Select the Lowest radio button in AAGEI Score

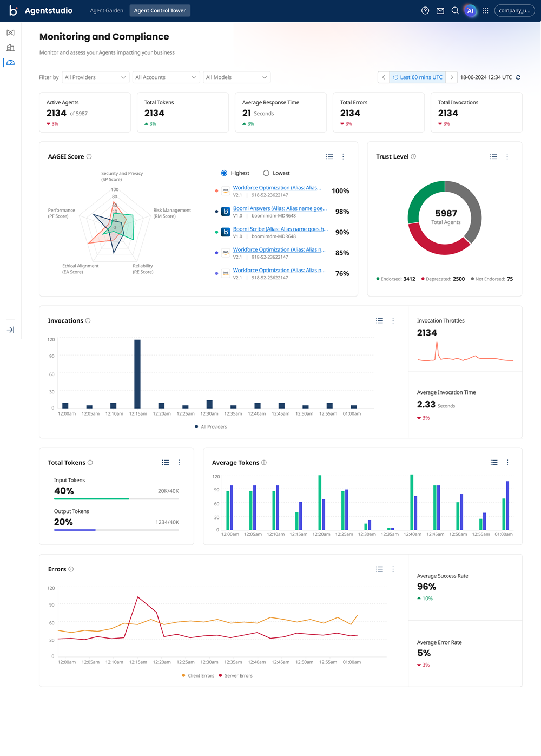click(266, 173)
